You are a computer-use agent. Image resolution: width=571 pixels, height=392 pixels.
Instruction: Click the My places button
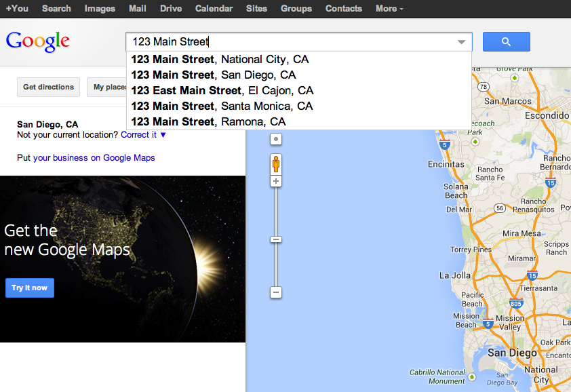point(106,87)
